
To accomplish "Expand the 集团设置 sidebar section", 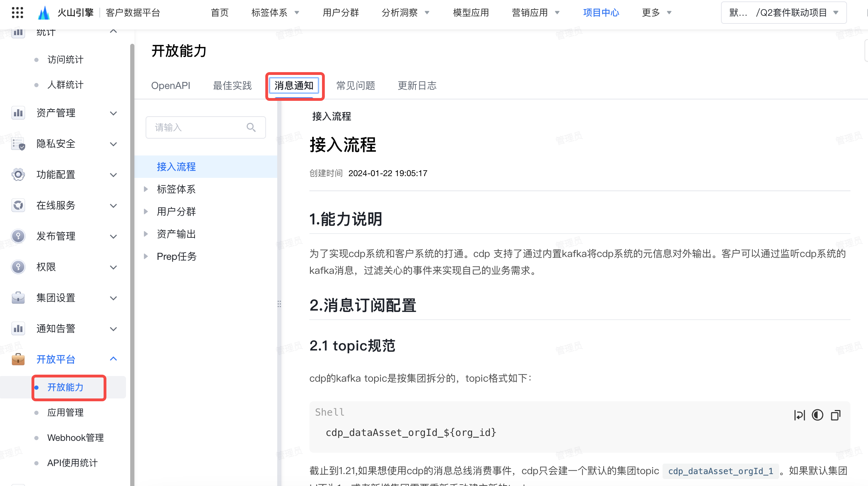I will tap(113, 298).
